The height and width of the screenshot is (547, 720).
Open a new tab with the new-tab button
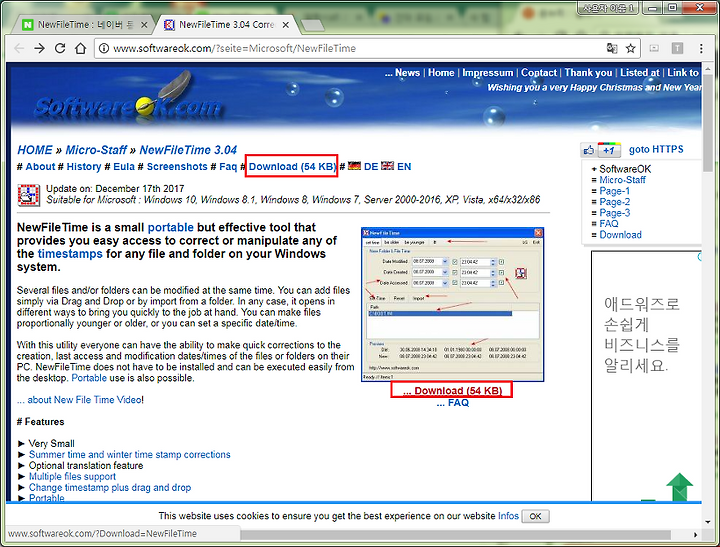coord(313,25)
